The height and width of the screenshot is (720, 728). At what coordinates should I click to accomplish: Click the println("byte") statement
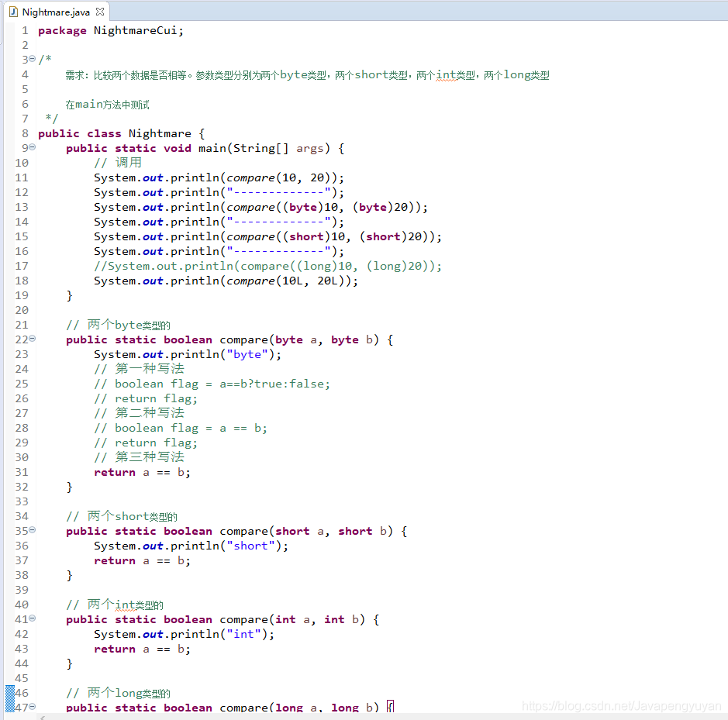188,355
